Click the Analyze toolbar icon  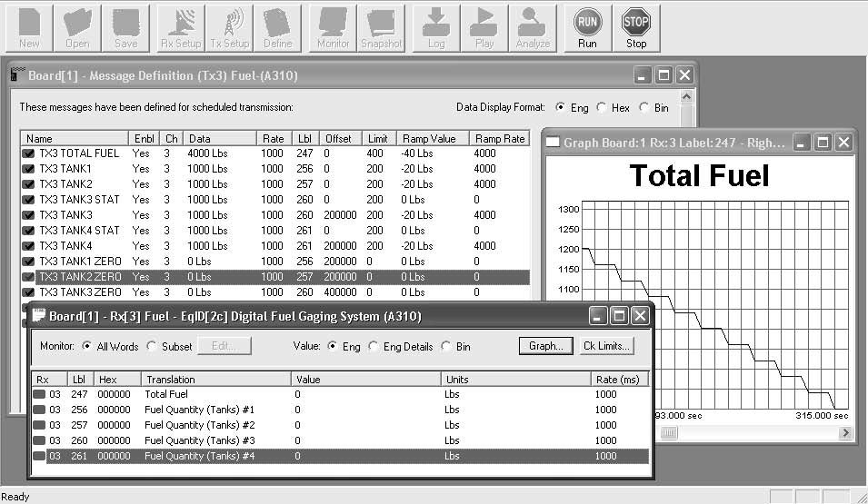point(533,28)
